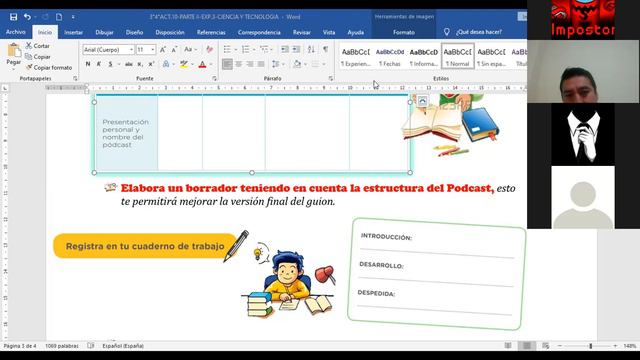Screen dimensions: 640x360
Task: Click the Español (España) language indicator
Action: [123, 346]
